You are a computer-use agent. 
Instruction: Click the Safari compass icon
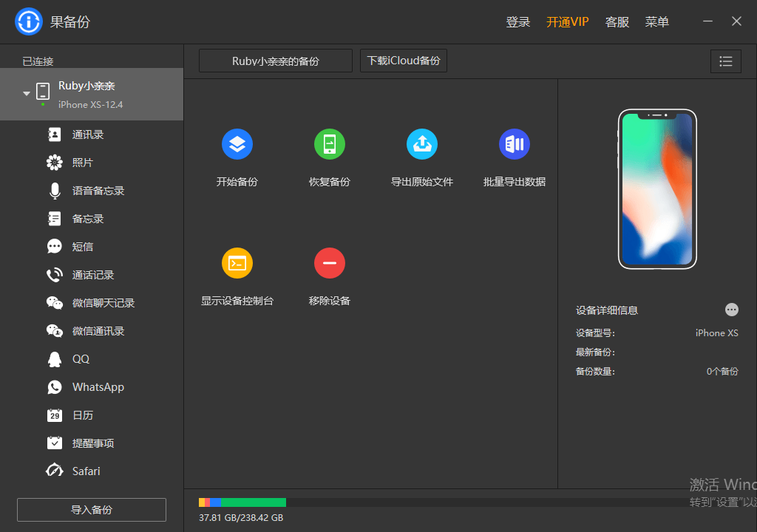(x=55, y=471)
